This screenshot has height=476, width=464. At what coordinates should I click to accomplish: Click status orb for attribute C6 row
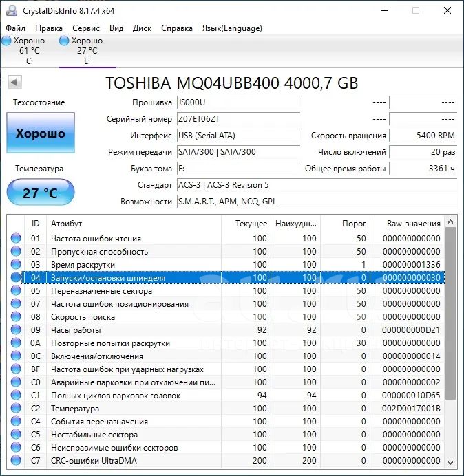(16, 447)
